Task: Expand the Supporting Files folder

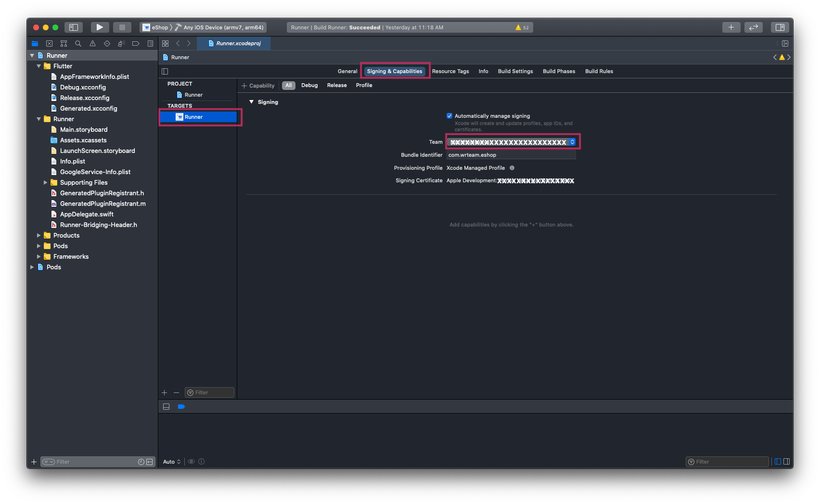Action: (x=46, y=182)
